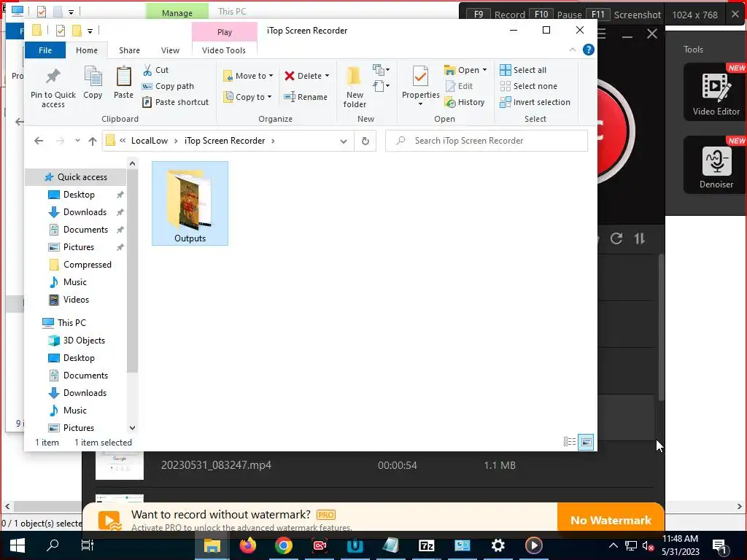Expand the Copy to dropdown
This screenshot has width=747, height=560.
click(270, 97)
